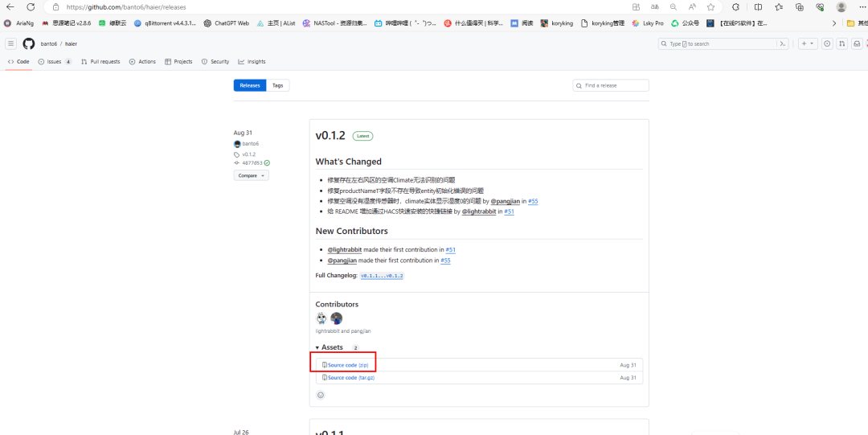The width and height of the screenshot is (868, 435).
Task: Open the qBittorrent bookmark
Action: point(165,23)
